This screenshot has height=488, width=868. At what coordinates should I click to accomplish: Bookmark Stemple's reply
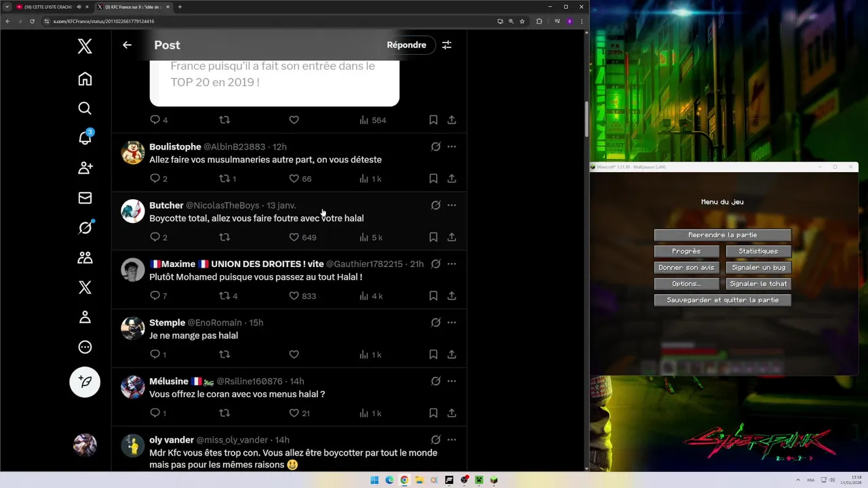[x=433, y=354]
